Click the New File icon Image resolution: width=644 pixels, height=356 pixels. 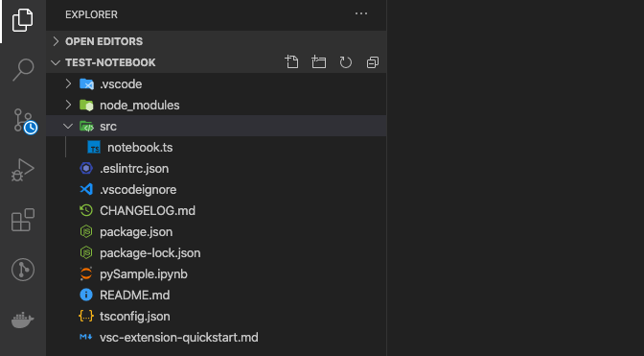pyautogui.click(x=291, y=62)
